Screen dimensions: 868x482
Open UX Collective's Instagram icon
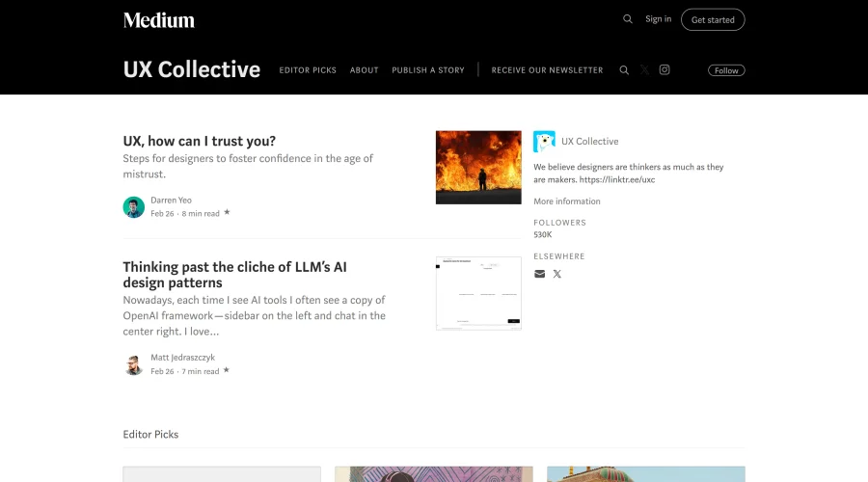[x=665, y=69]
